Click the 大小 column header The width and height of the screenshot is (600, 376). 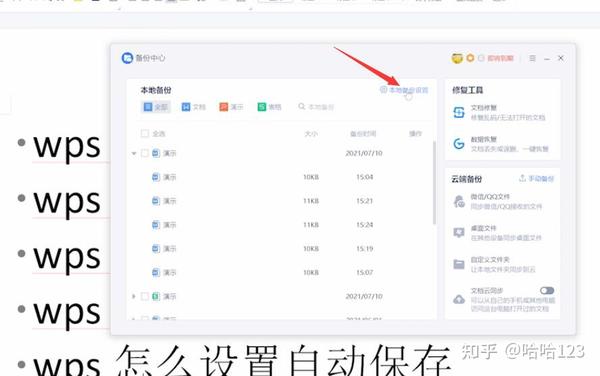(311, 133)
